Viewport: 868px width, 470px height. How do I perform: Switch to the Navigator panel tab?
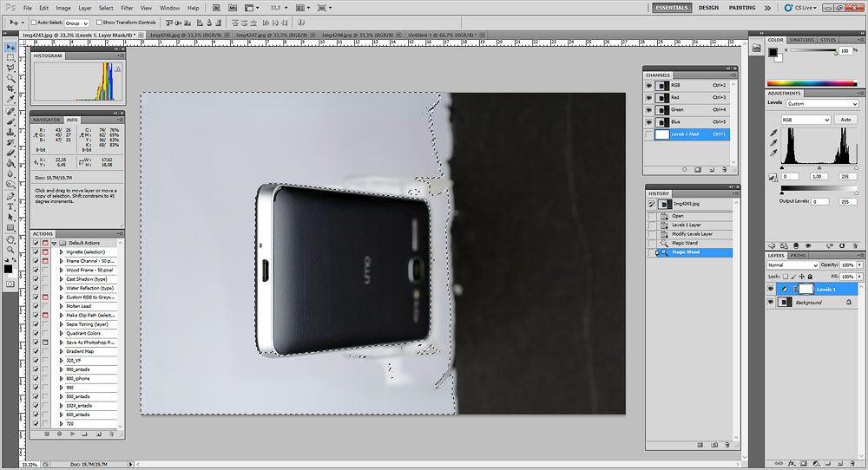(x=46, y=120)
